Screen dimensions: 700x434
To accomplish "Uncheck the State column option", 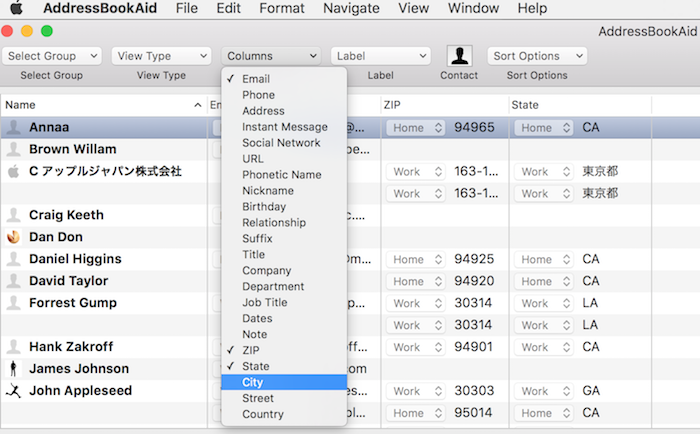I will (x=284, y=366).
